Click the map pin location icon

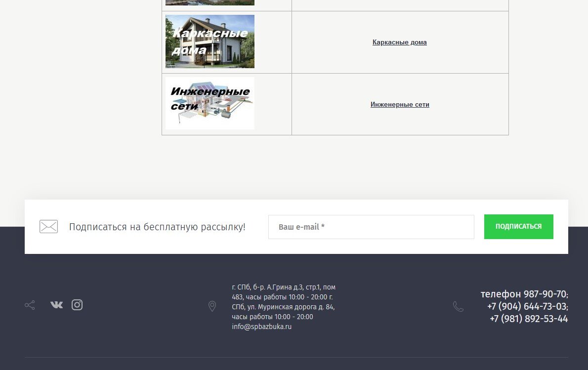[x=212, y=306]
